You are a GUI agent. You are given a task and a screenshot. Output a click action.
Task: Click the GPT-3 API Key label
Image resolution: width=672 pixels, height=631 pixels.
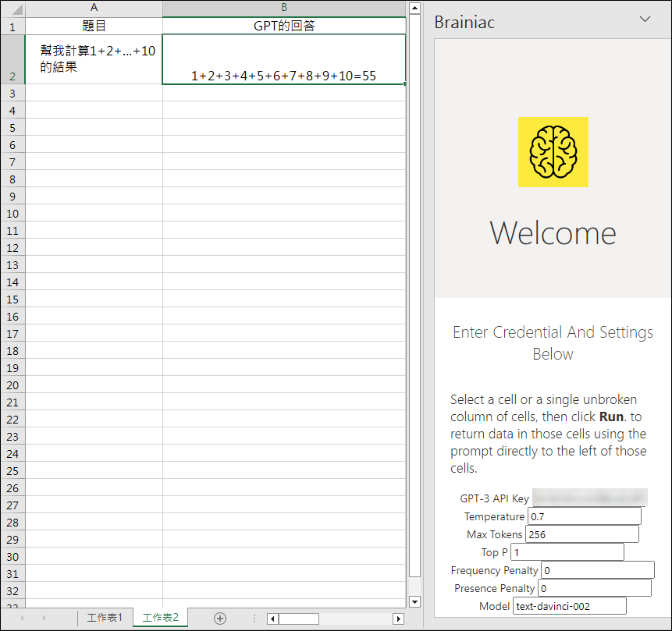(x=495, y=498)
